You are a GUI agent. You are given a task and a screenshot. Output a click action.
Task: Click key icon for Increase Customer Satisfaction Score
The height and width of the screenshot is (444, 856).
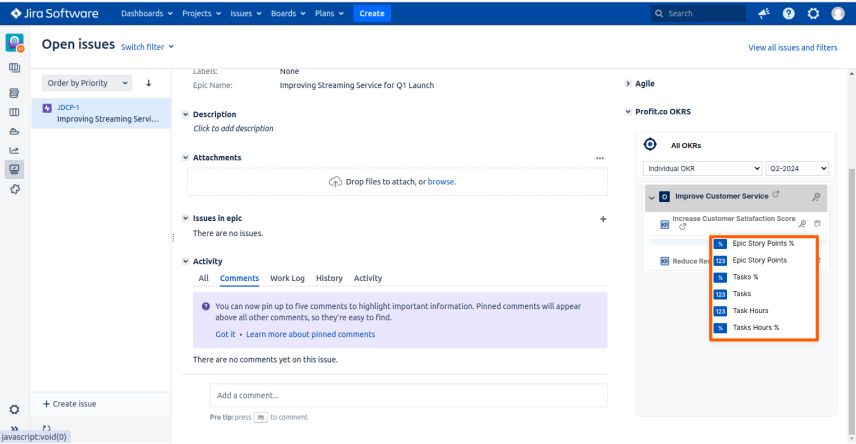[802, 223]
